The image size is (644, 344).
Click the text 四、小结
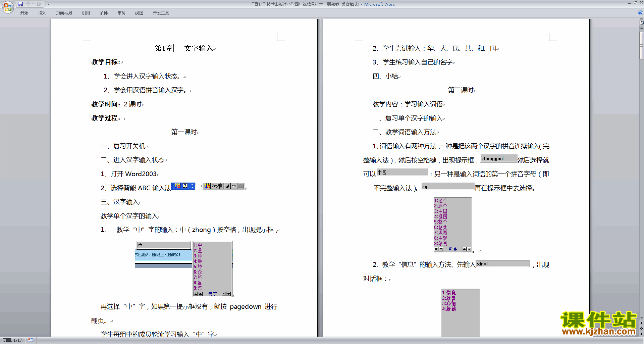click(x=386, y=76)
